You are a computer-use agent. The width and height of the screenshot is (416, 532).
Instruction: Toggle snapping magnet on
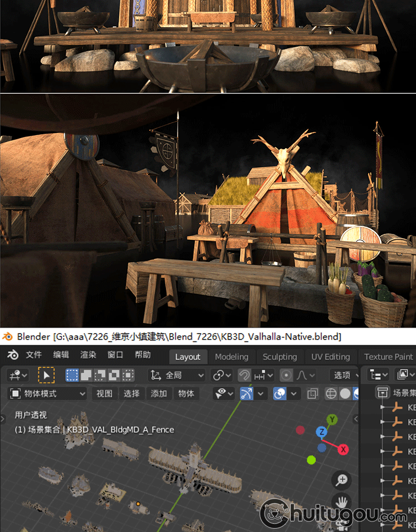click(244, 375)
